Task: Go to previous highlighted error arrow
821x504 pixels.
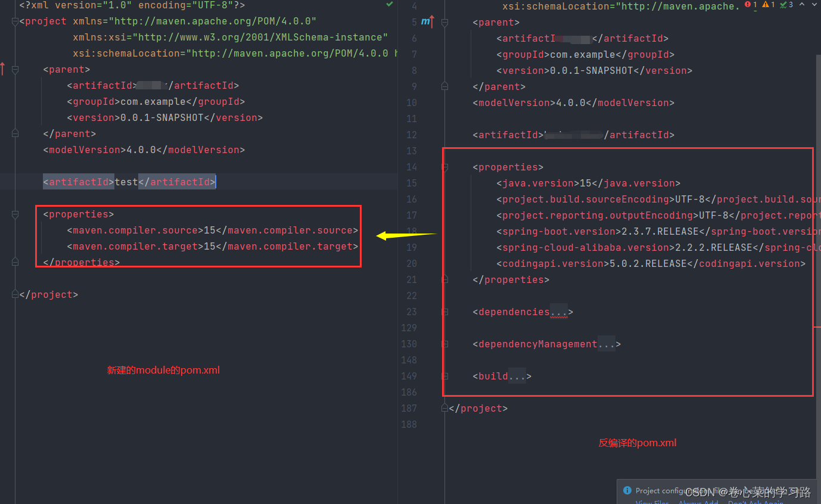Action: 802,5
